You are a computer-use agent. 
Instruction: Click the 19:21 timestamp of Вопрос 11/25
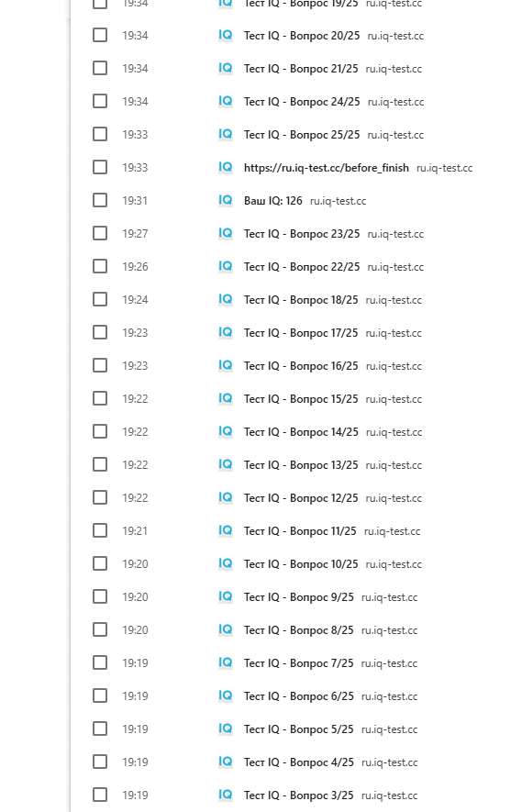[135, 531]
